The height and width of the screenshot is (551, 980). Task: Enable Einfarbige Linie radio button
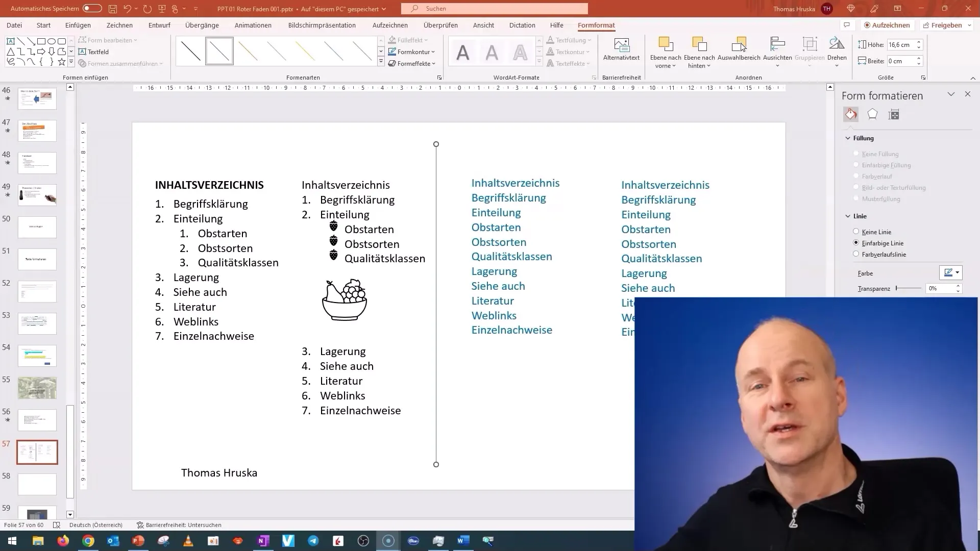[x=856, y=243]
